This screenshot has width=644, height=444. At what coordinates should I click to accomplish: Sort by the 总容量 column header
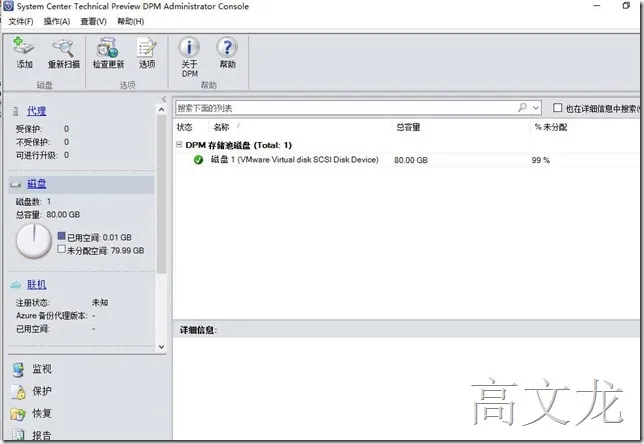coord(408,127)
